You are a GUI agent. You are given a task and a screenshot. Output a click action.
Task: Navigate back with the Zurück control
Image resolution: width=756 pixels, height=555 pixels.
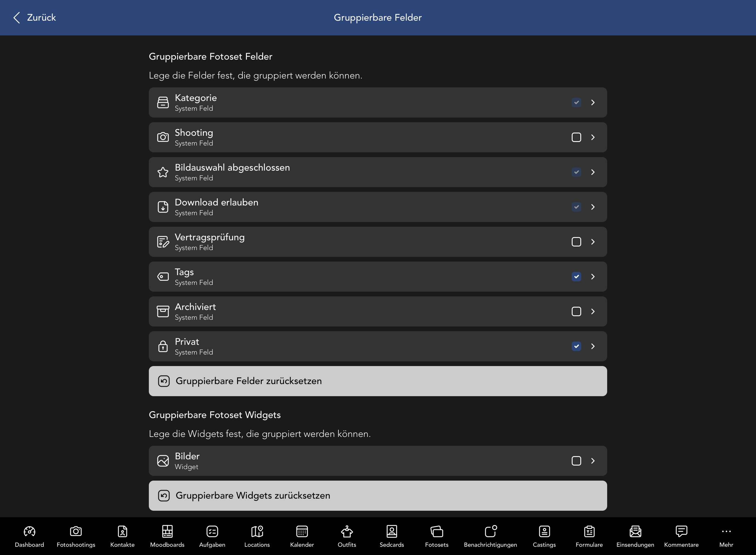[x=33, y=17]
